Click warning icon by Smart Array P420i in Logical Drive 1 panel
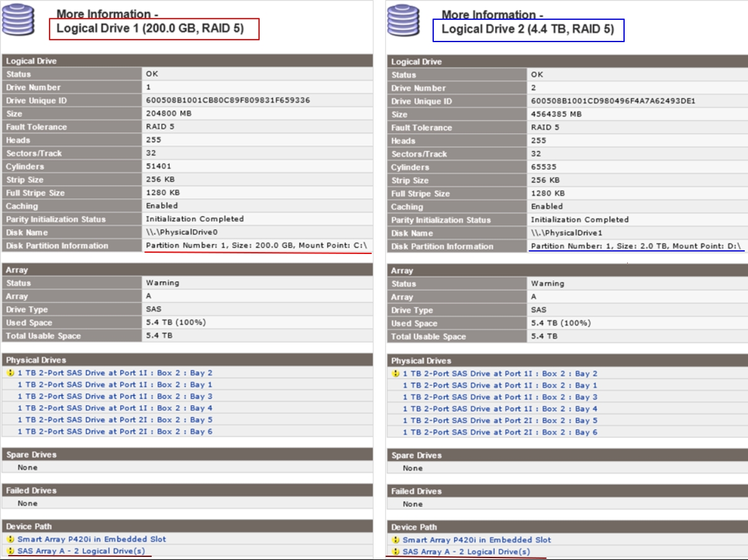Screen dimensions: 748x560 point(11,539)
